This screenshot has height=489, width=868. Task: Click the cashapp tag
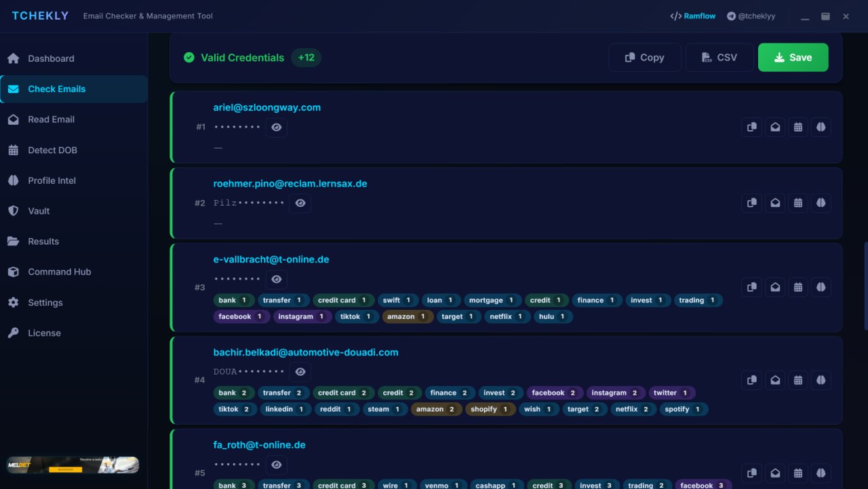click(496, 484)
